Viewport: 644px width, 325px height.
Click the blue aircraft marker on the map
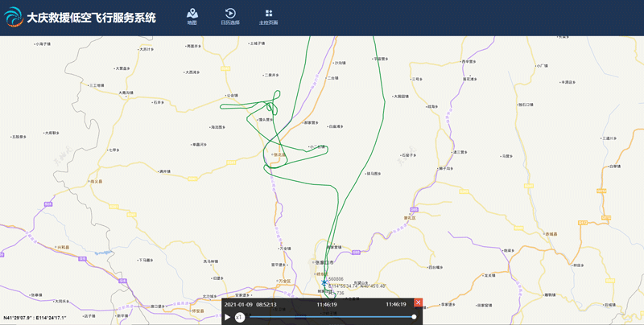[325, 285]
